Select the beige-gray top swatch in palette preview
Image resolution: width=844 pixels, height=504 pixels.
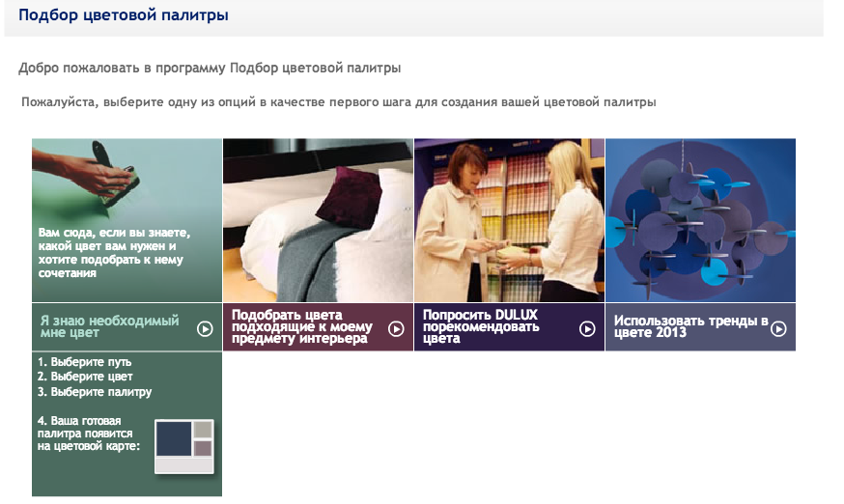[202, 430]
